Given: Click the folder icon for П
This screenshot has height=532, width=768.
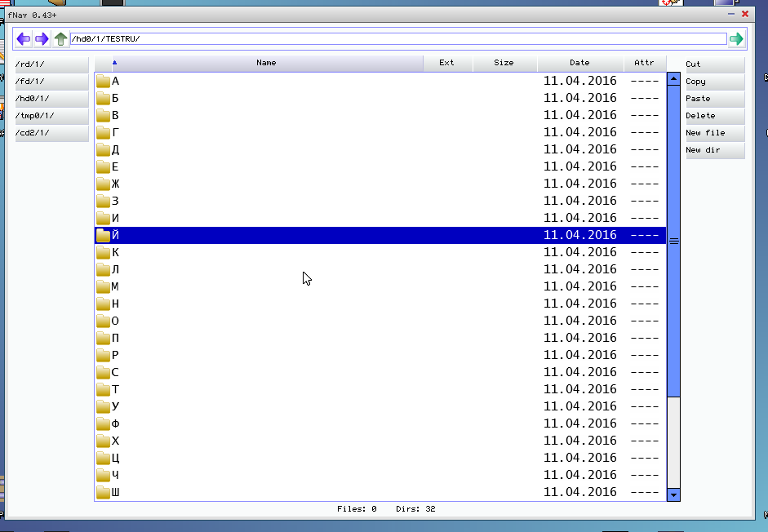Looking at the screenshot, I should point(103,338).
